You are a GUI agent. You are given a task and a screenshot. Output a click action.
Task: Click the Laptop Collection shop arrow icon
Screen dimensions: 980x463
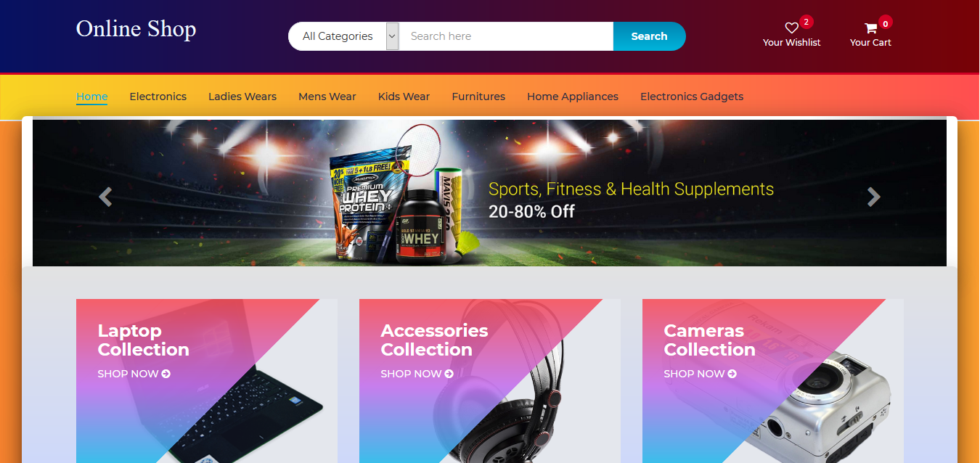(x=166, y=374)
